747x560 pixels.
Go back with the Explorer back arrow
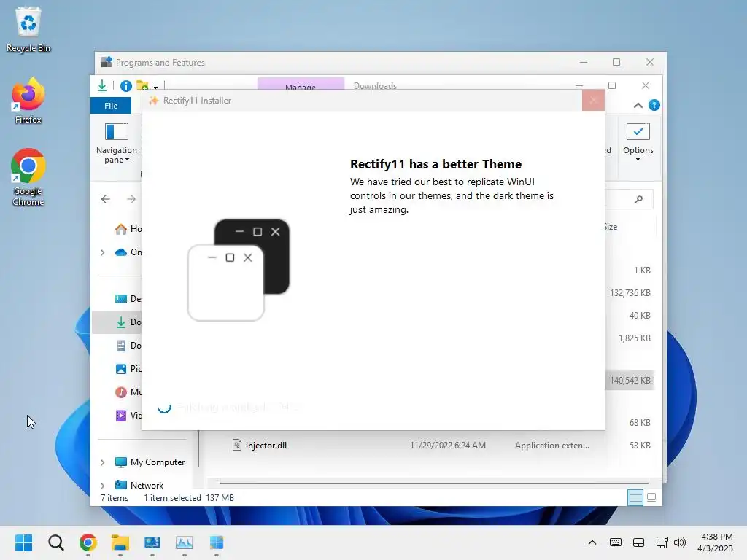(106, 199)
